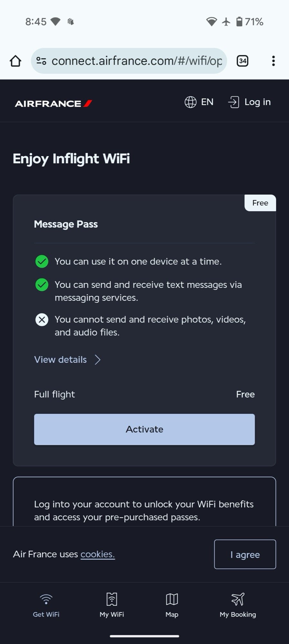Open the cookies policy link
Viewport: 289px width, 644px height.
[x=98, y=554]
